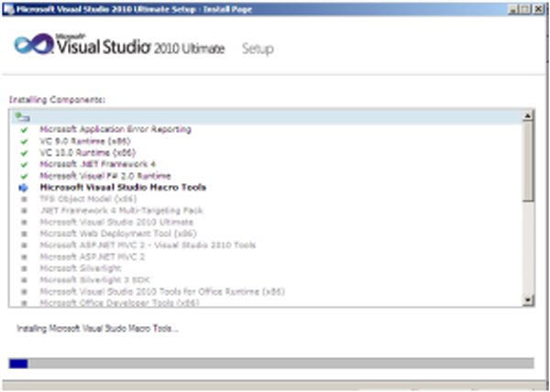This screenshot has height=392, width=550.
Task: Click the component list scroll down arrow
Action: point(528,300)
